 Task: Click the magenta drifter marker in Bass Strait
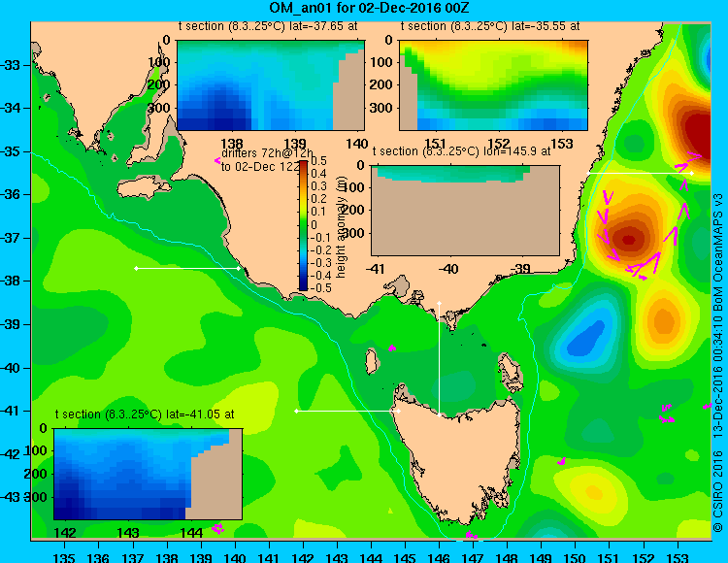392,348
